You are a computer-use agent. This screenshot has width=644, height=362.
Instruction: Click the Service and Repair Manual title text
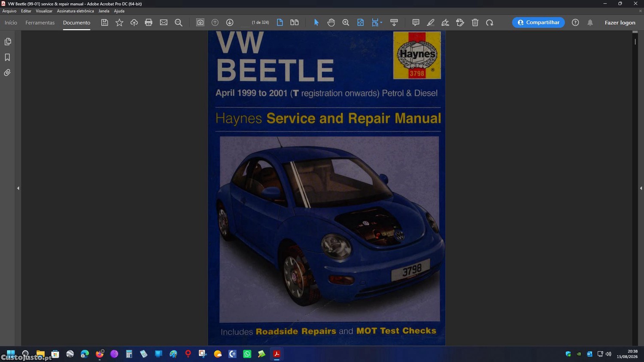(x=354, y=118)
